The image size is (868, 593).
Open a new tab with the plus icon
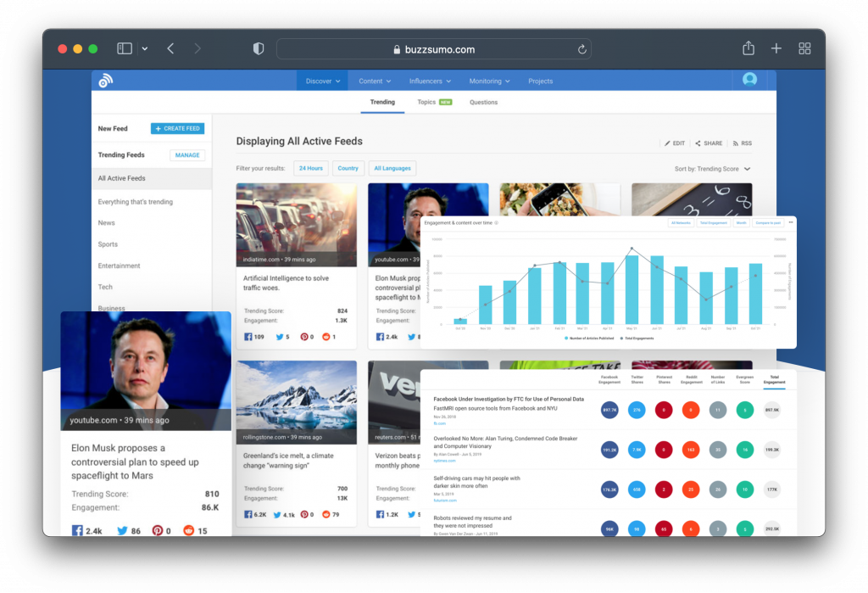(776, 48)
